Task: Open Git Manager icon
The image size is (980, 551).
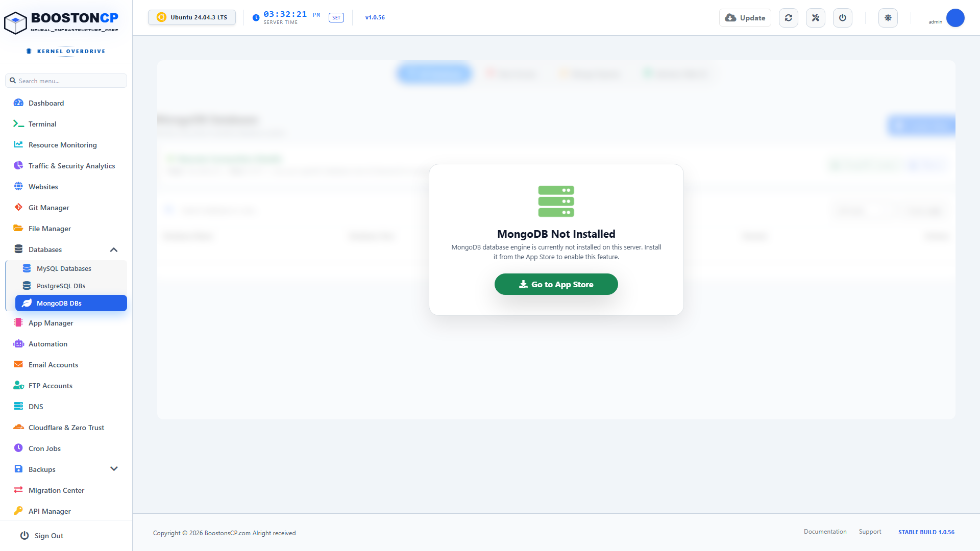Action: 18,207
